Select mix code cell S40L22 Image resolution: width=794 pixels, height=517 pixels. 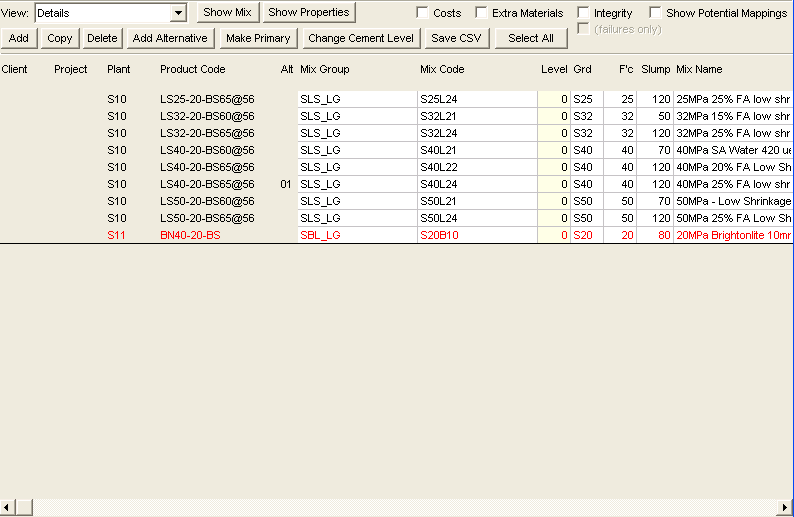[x=440, y=167]
